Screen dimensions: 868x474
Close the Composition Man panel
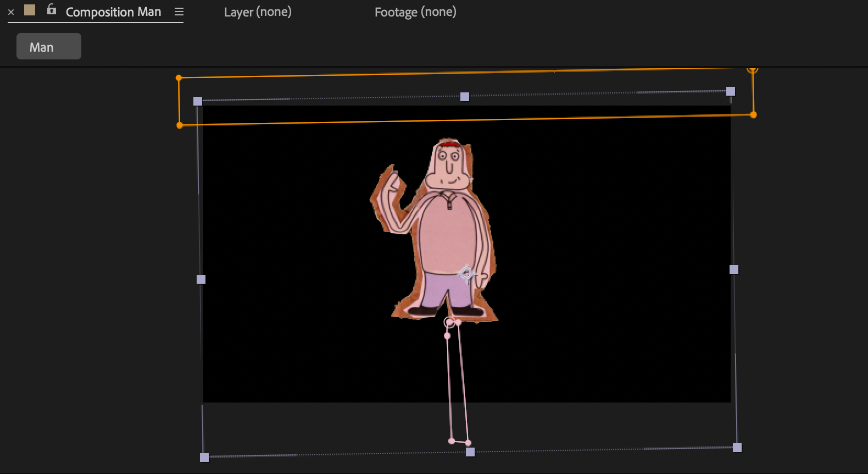tap(11, 12)
